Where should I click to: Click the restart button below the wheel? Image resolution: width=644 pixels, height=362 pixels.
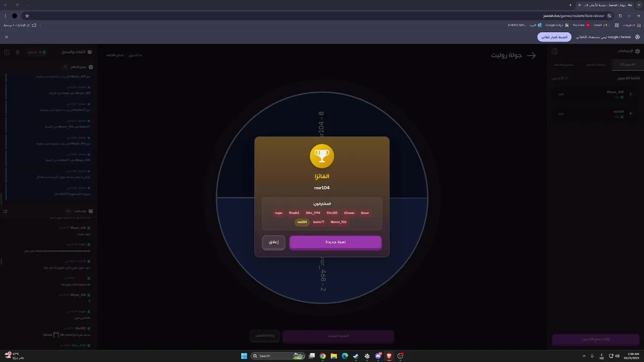(265, 336)
